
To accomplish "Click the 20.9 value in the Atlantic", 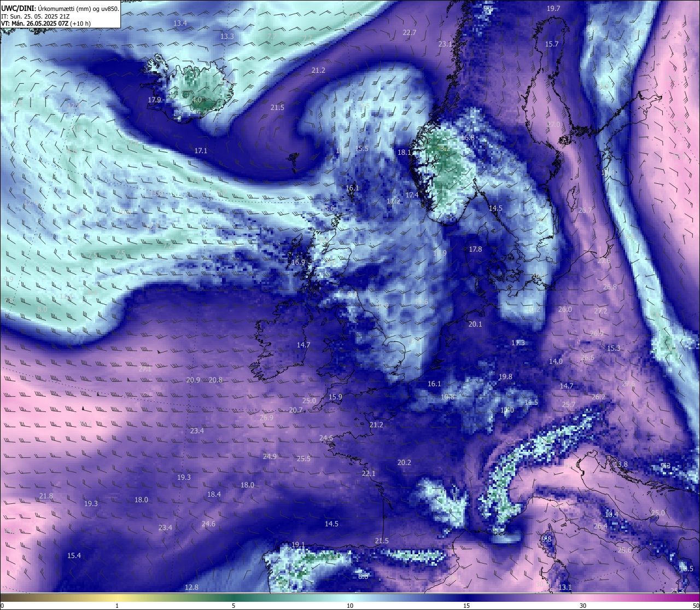I will pyautogui.click(x=193, y=380).
